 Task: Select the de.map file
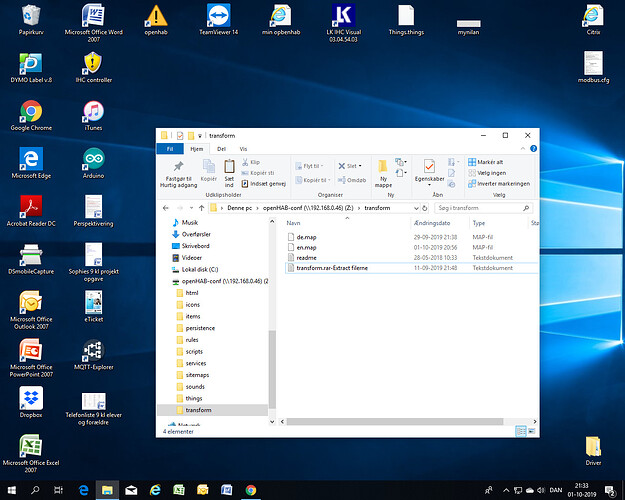tap(306, 237)
